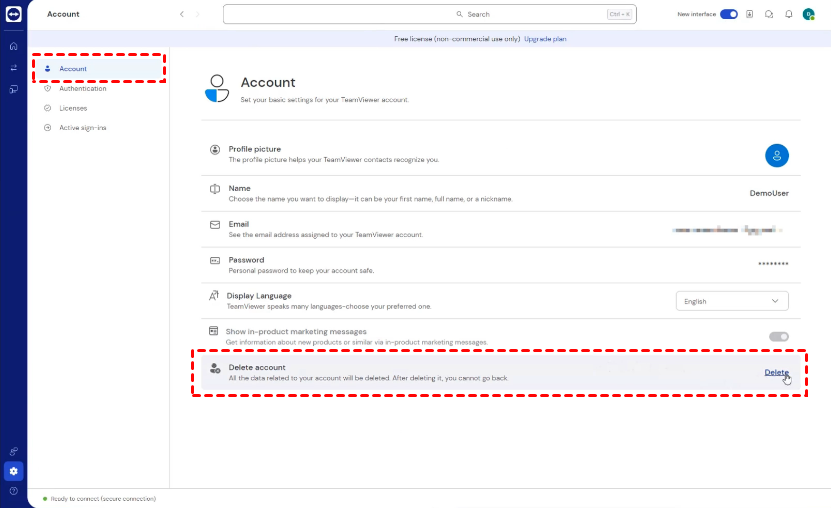Open Licenses settings

click(73, 108)
